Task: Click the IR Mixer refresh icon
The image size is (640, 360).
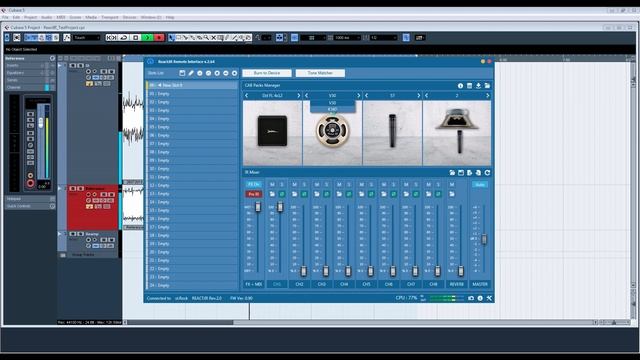Action: [x=487, y=173]
